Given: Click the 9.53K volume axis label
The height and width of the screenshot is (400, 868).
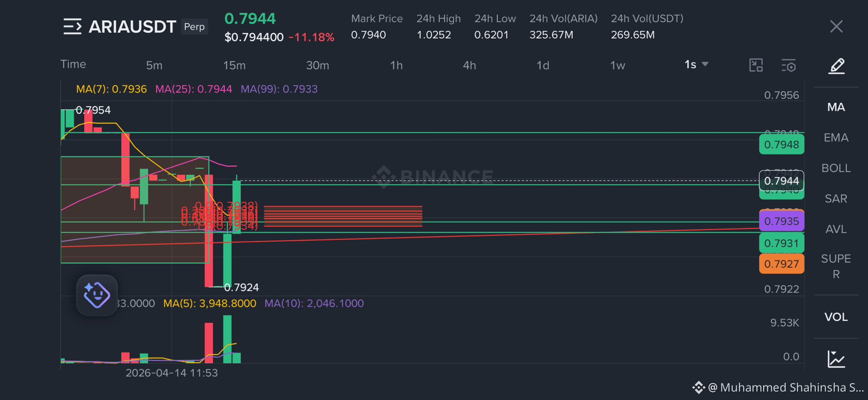Looking at the screenshot, I should click(x=784, y=323).
